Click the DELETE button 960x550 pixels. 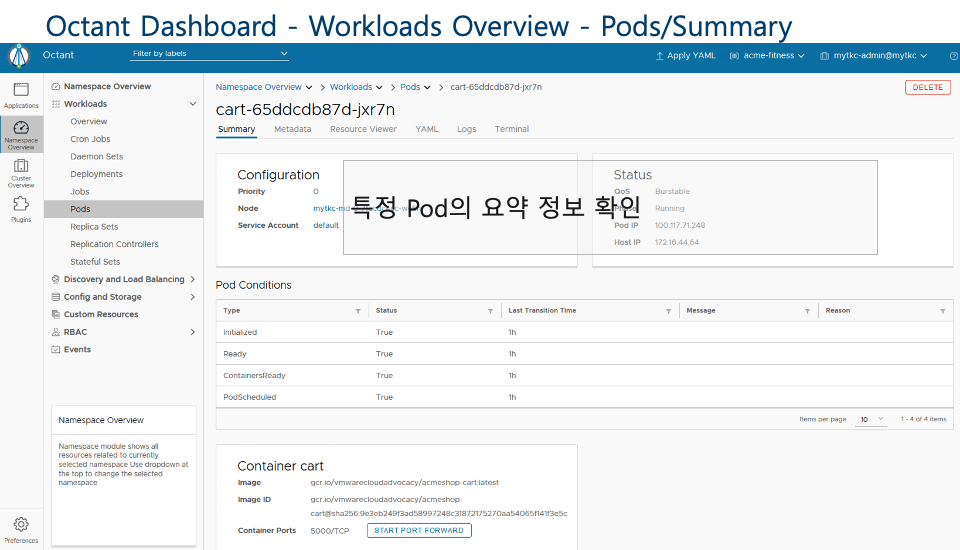928,88
